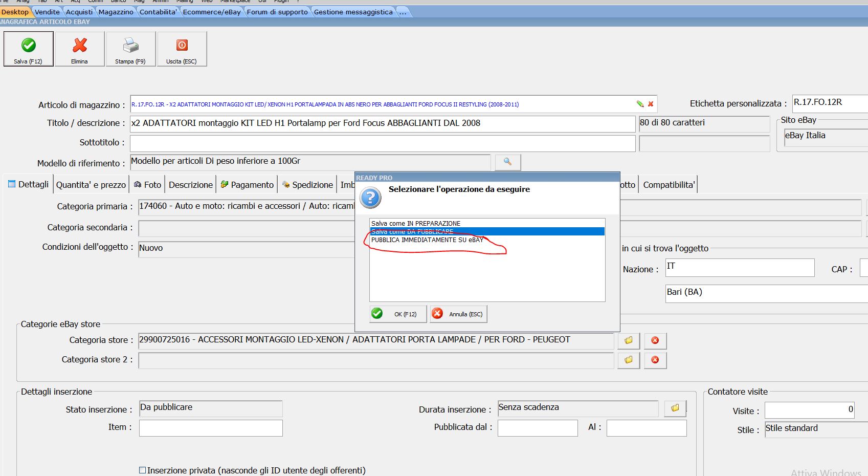868x476 pixels.
Task: Click the empty Categoria store 2 field
Action: click(x=376, y=360)
